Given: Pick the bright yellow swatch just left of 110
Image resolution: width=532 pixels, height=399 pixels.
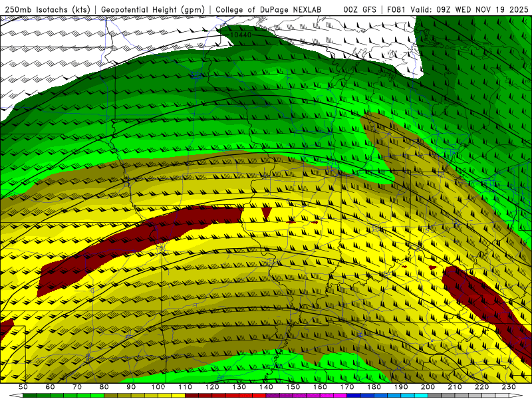Looking at the screenshot, I should pyautogui.click(x=178, y=395).
